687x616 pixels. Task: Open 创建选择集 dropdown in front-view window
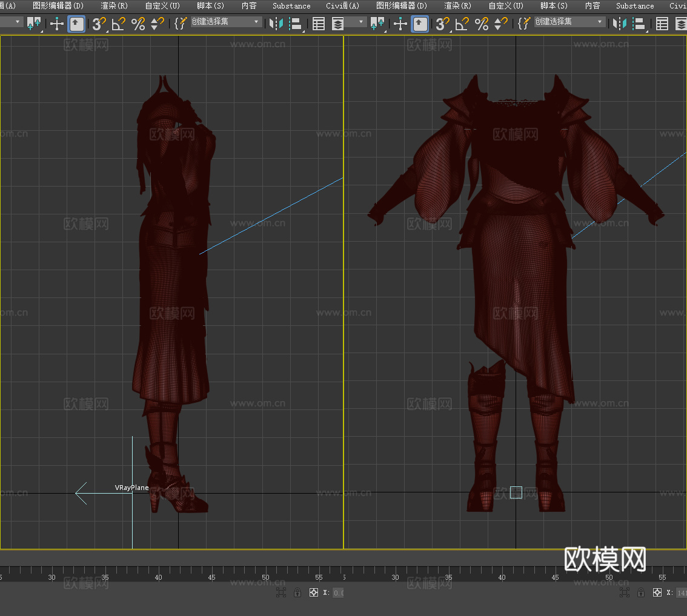point(569,22)
